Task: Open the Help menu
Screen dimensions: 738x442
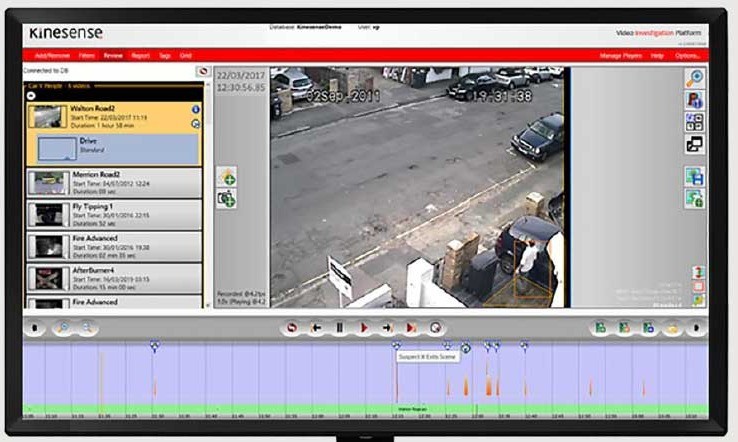Action: (657, 56)
